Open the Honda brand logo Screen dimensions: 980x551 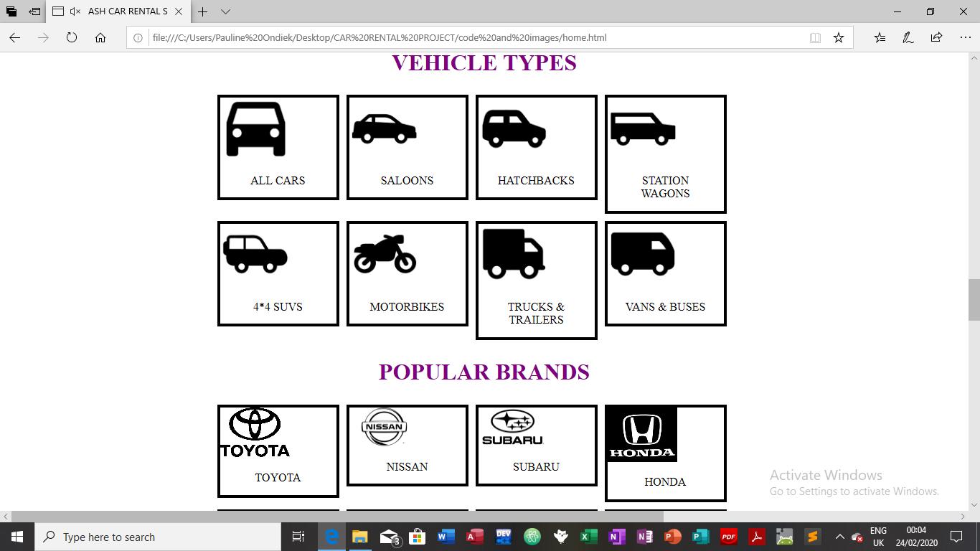642,434
